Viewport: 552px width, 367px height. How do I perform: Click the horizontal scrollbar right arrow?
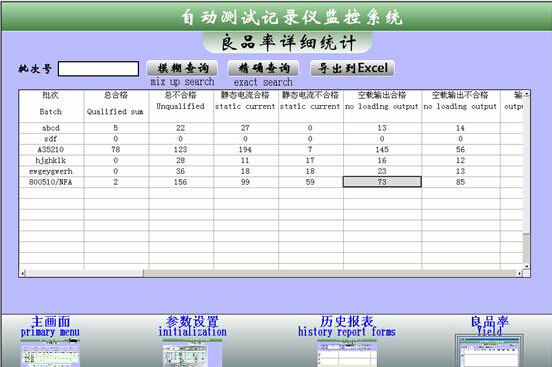520,274
